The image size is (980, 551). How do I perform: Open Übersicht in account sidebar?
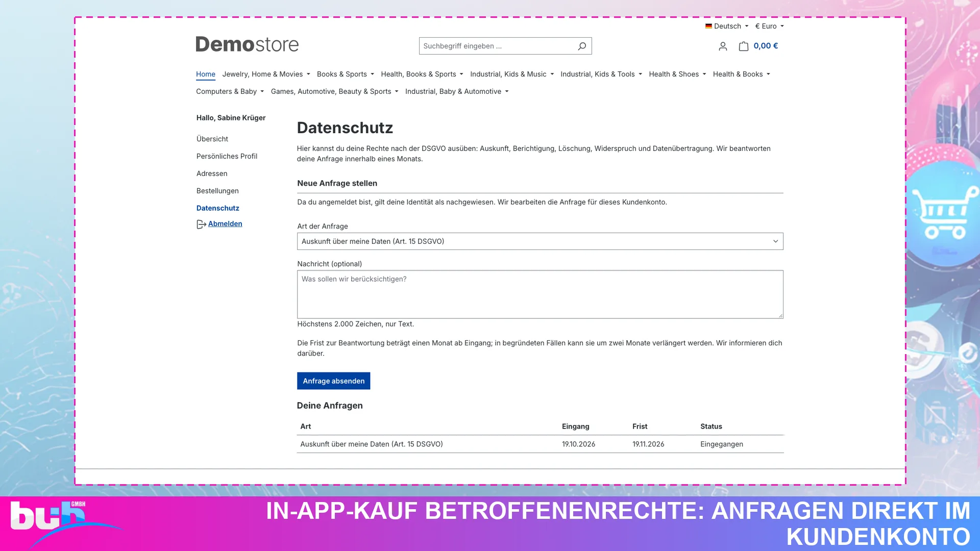click(212, 139)
